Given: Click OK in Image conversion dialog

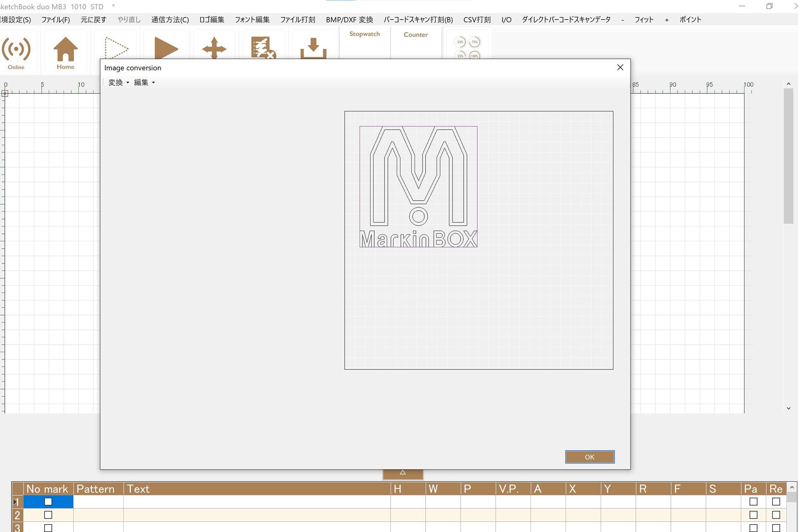Looking at the screenshot, I should point(590,457).
